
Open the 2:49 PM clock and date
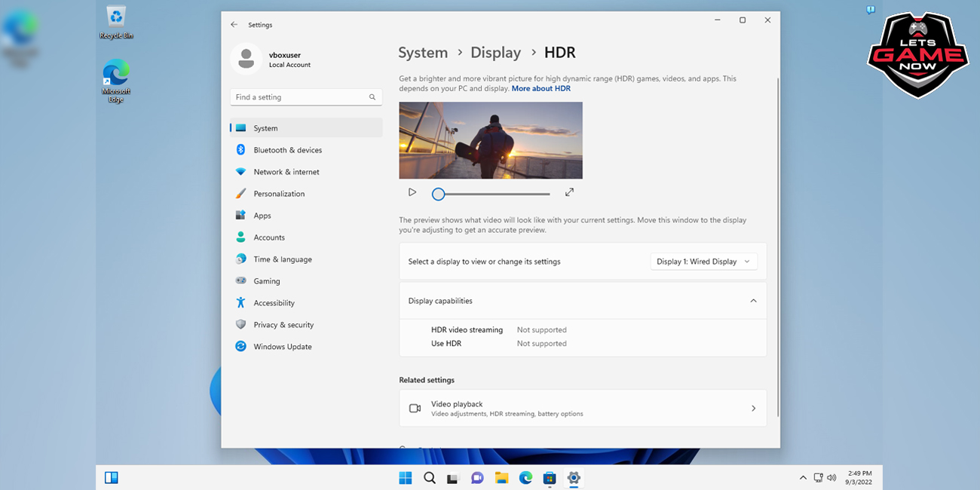859,477
